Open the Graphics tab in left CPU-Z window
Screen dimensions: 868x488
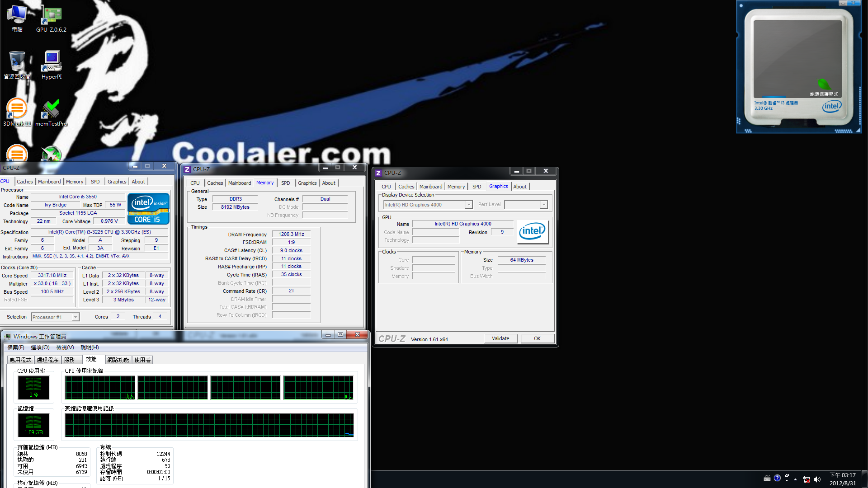pos(117,182)
